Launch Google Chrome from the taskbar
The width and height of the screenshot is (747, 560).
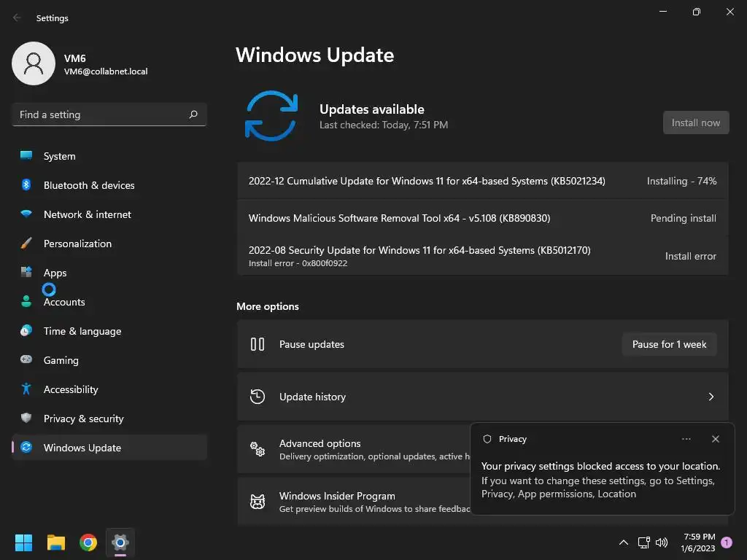tap(88, 542)
